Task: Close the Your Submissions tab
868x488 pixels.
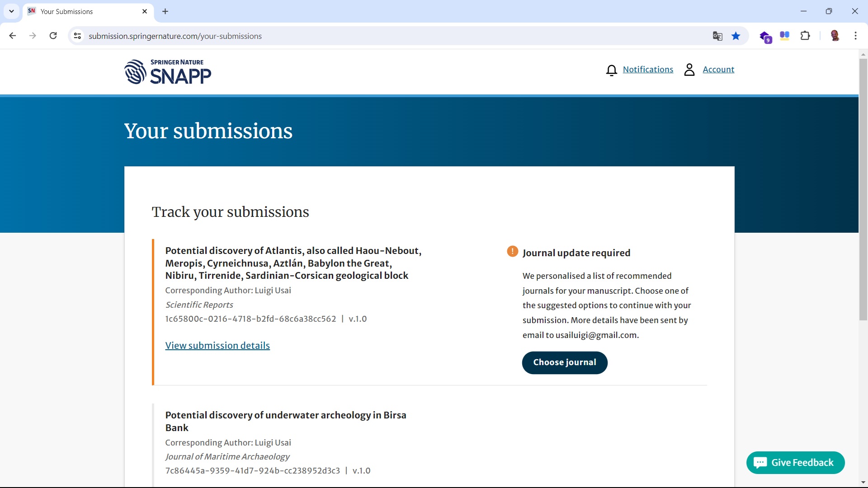Action: coord(145,11)
